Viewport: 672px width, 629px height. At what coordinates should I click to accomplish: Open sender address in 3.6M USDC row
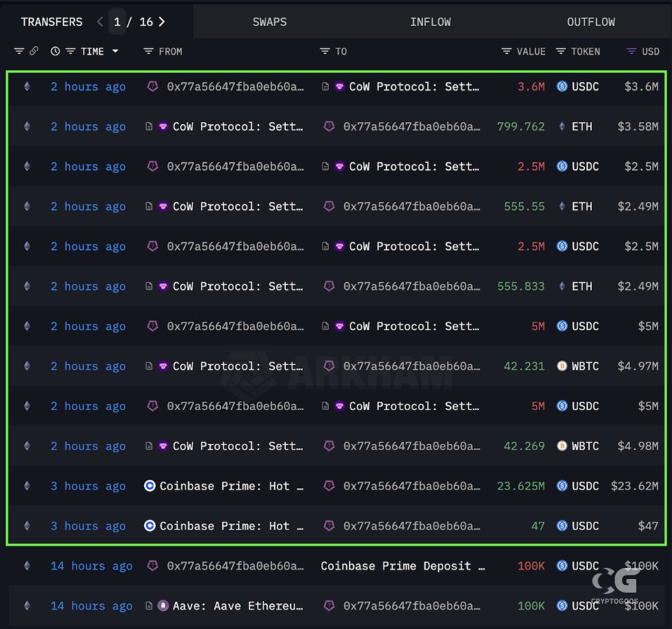235,87
